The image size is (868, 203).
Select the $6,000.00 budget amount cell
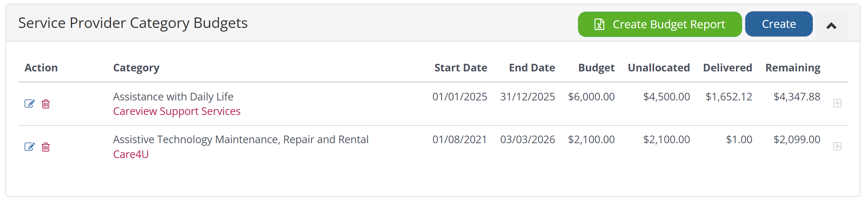point(591,97)
